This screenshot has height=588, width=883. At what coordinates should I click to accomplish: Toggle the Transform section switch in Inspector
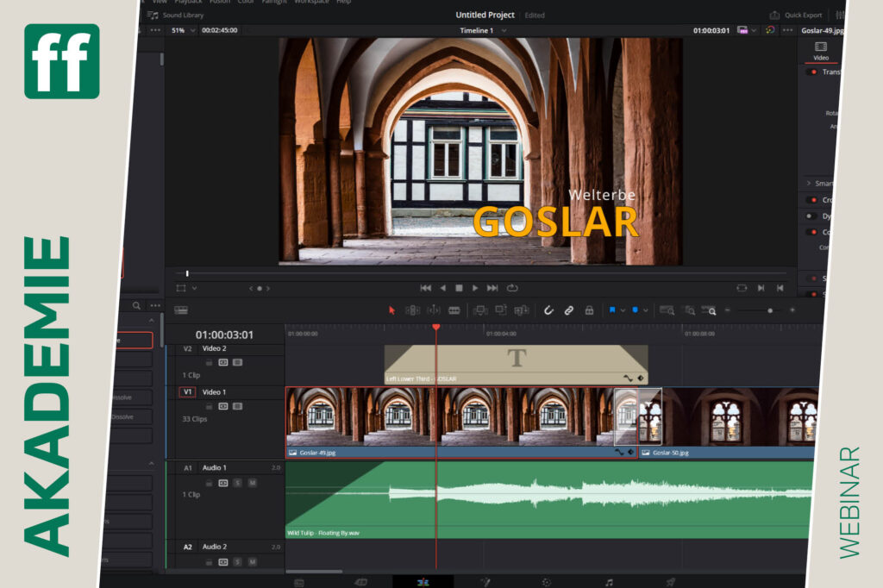coord(811,72)
